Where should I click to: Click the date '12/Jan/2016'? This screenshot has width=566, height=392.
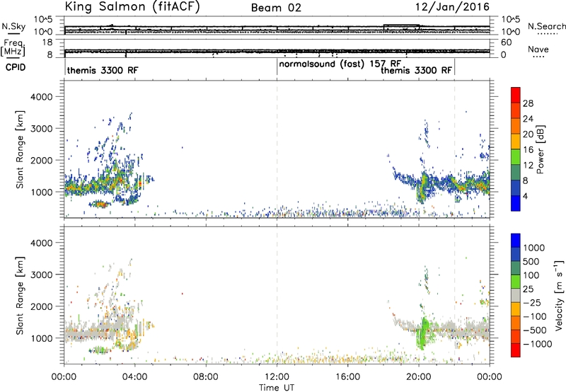(x=452, y=7)
